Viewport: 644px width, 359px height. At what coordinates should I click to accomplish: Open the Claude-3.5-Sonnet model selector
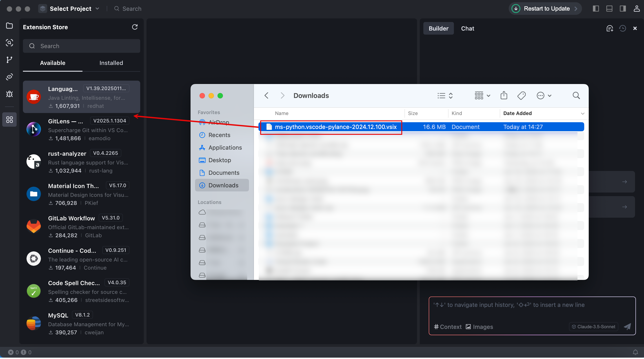593,327
